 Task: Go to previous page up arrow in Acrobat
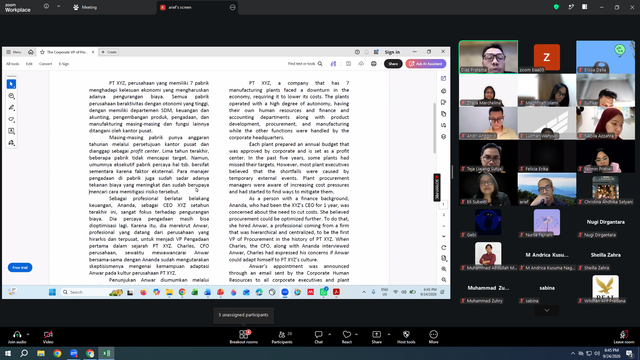[x=444, y=226]
